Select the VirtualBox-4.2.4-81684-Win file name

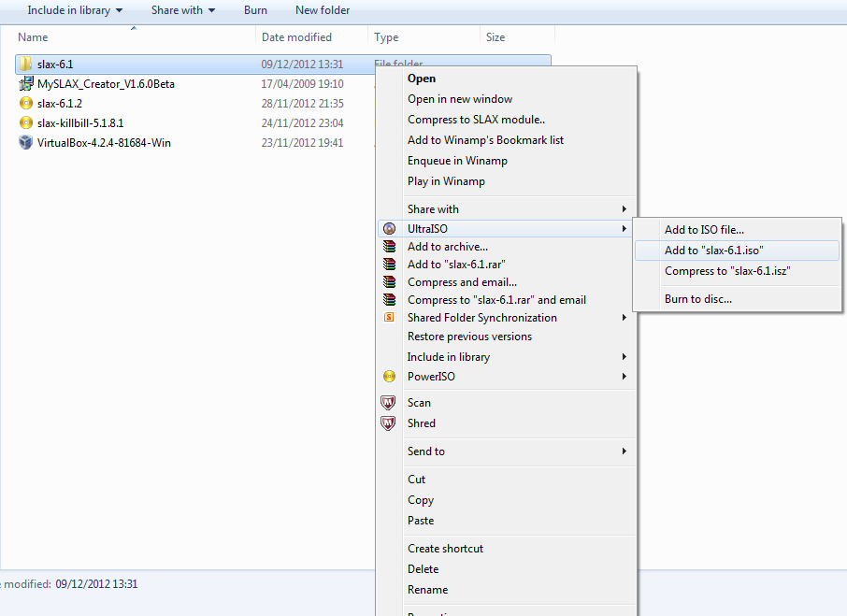coord(104,142)
